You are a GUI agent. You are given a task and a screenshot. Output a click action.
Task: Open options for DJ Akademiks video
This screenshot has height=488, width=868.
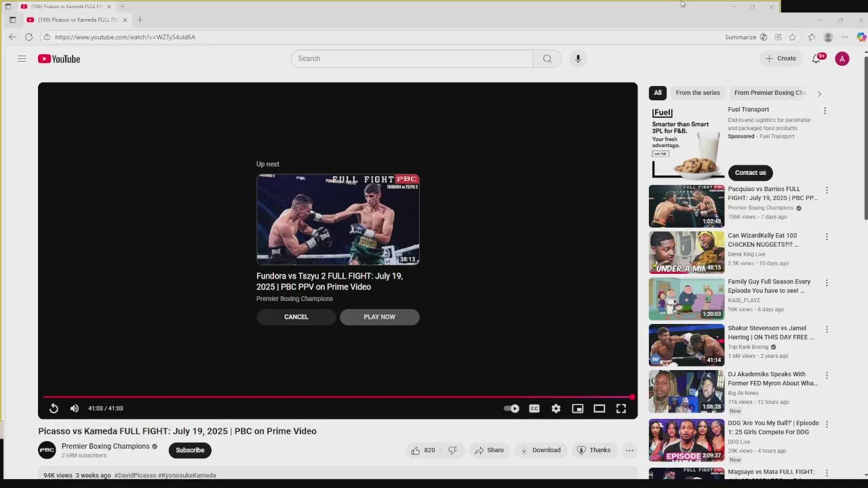pos(826,375)
